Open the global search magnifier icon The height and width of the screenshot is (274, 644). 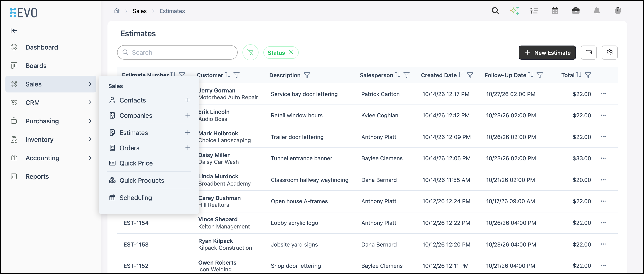pos(495,11)
